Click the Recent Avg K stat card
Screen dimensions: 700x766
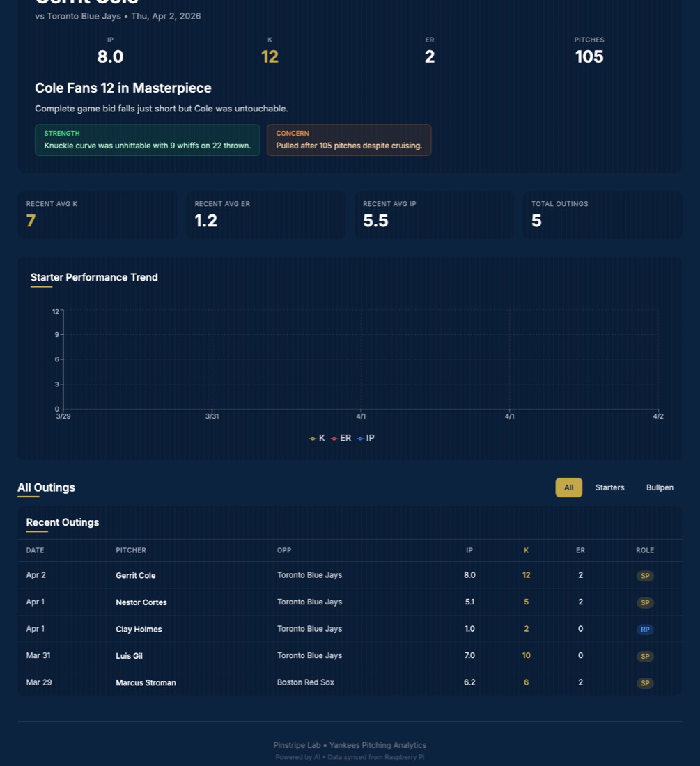[x=98, y=215]
